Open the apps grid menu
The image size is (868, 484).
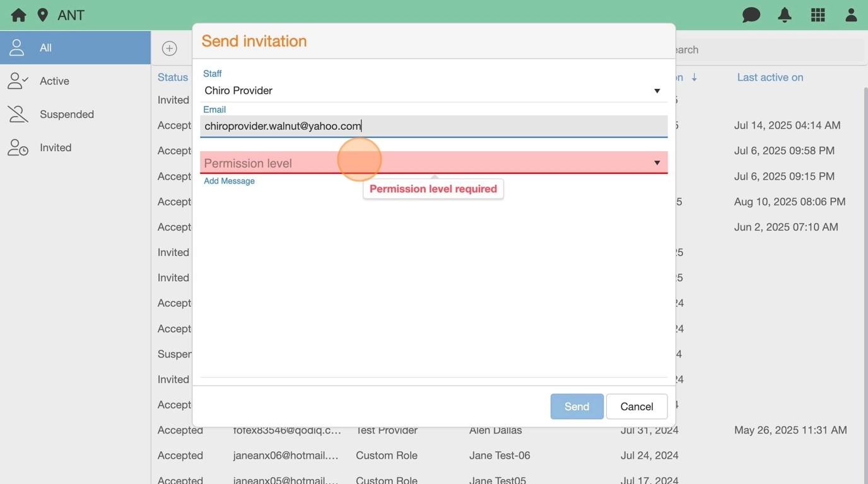click(x=818, y=15)
